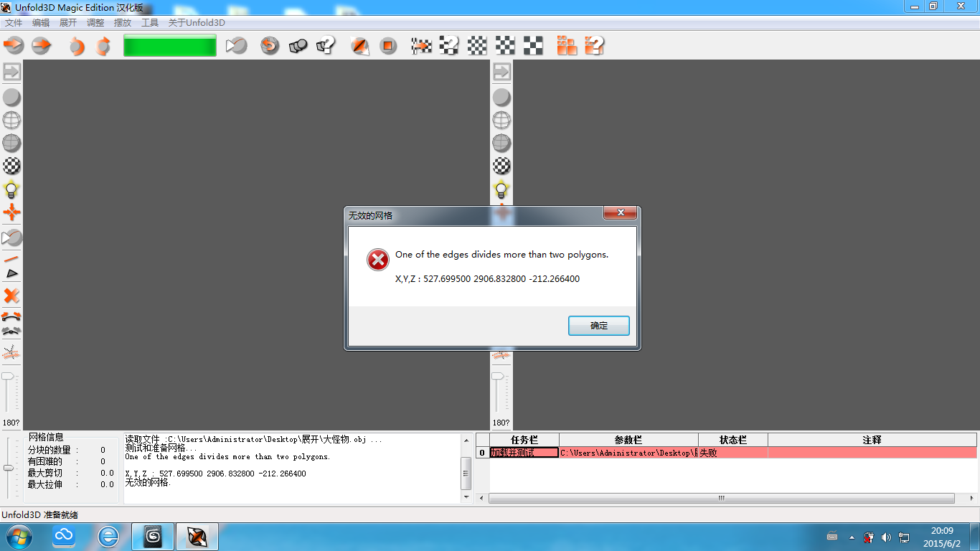Click the checker with question mark icon

click(x=449, y=46)
